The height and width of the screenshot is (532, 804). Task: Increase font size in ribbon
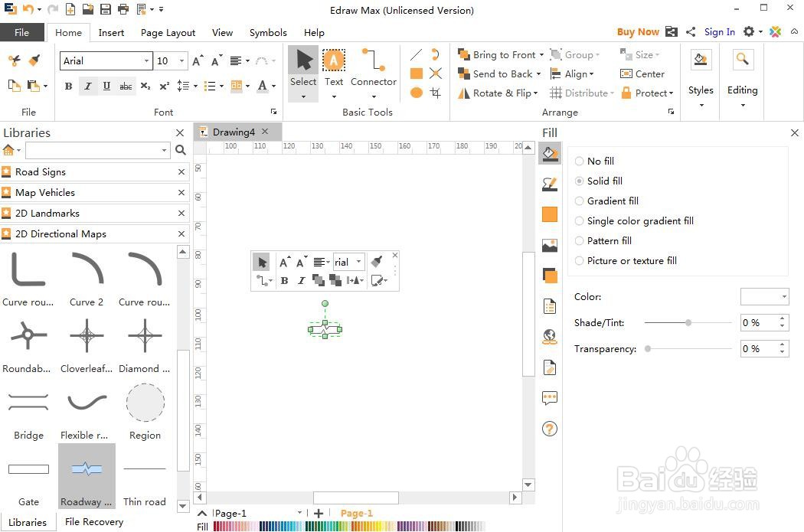[198, 60]
